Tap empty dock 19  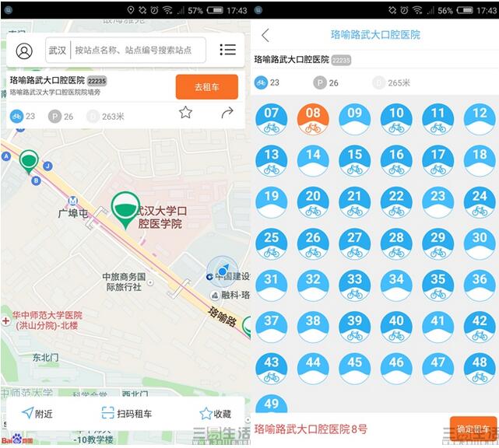point(272,202)
